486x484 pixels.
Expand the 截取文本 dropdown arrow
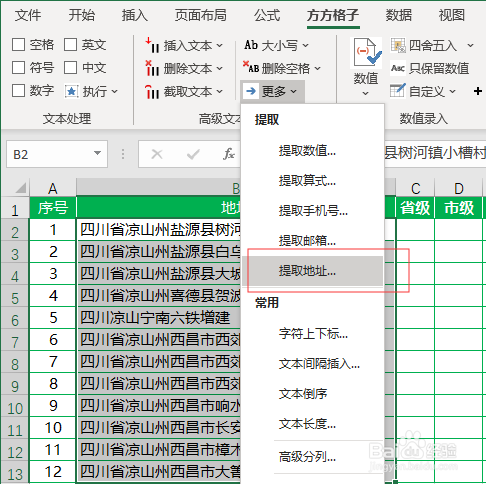click(219, 91)
